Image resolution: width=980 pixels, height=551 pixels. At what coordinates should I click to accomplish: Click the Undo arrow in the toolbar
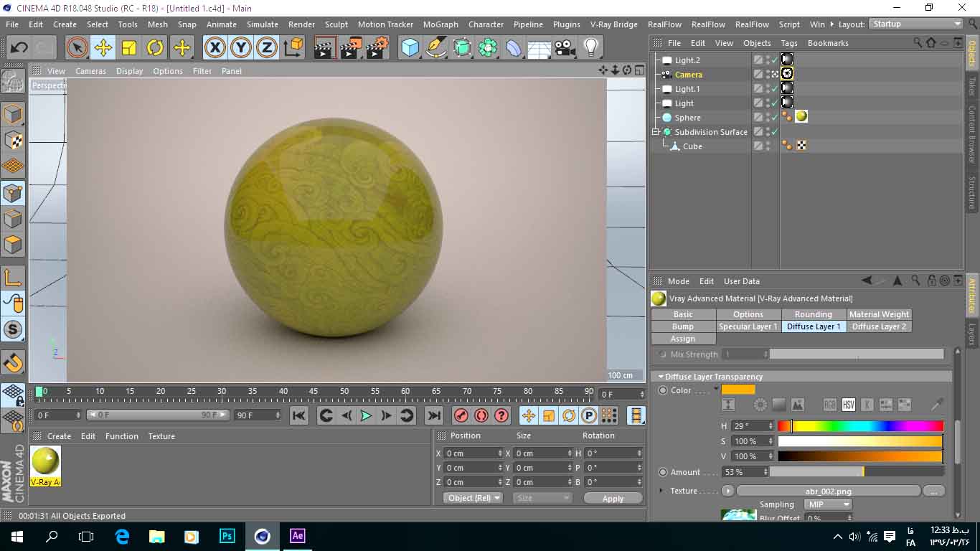[19, 48]
